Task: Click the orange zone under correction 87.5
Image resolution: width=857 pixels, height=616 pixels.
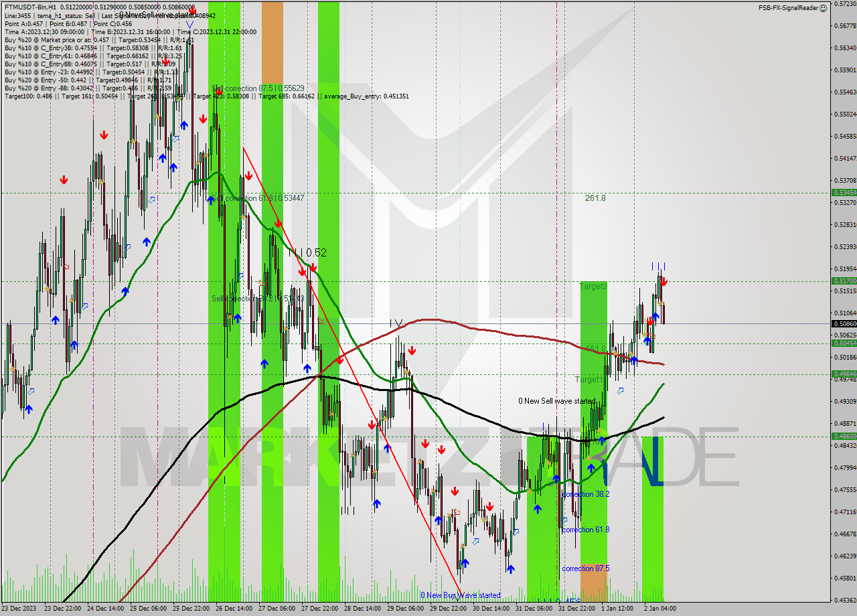Action: pyautogui.click(x=594, y=582)
